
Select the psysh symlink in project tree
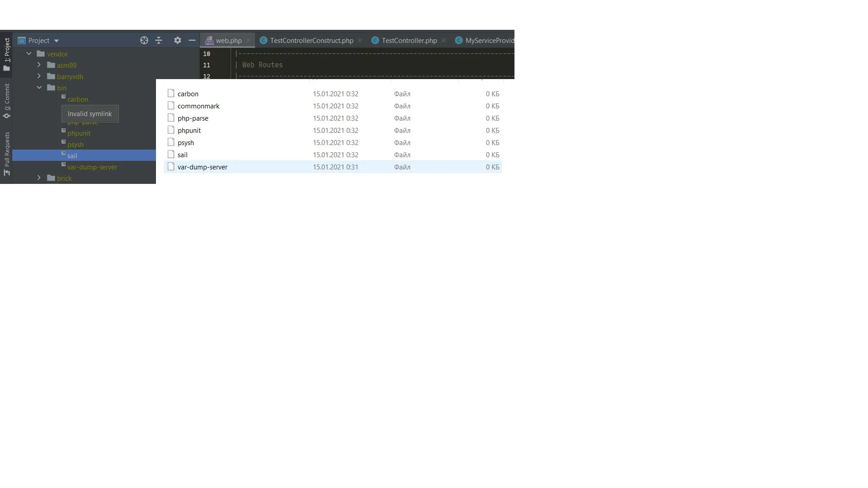point(75,145)
